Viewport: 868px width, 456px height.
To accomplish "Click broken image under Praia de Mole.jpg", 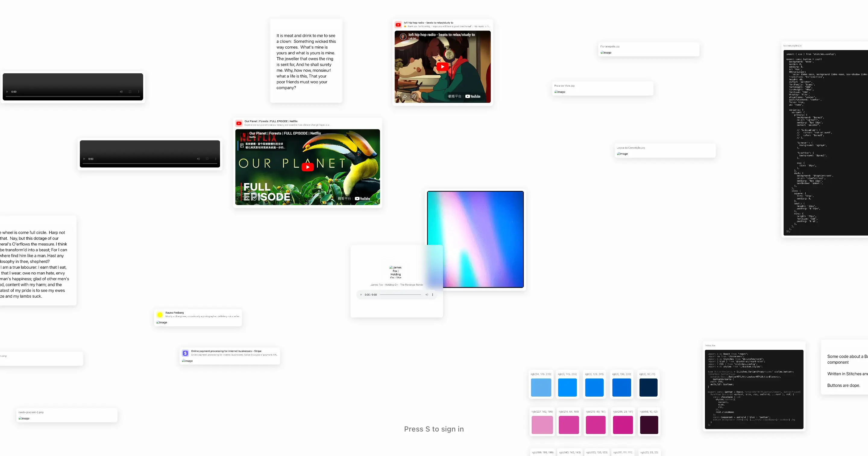I will [560, 92].
